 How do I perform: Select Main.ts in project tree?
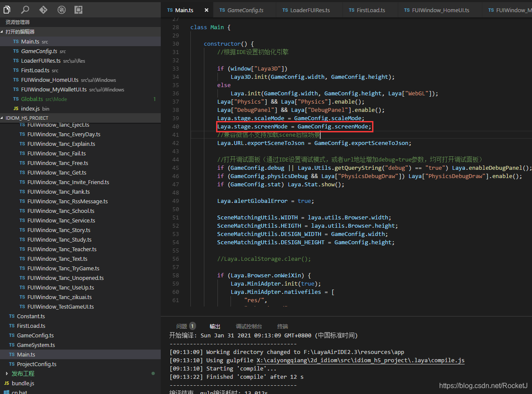(x=80, y=354)
